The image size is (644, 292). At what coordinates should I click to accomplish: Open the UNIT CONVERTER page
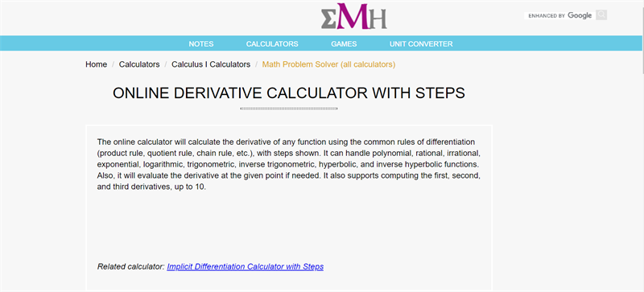[421, 44]
